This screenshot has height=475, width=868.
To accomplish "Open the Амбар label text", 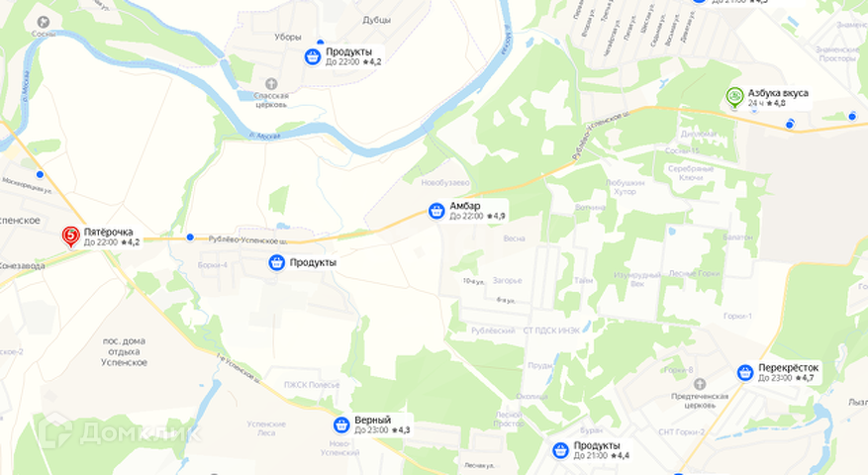I will 465,206.
